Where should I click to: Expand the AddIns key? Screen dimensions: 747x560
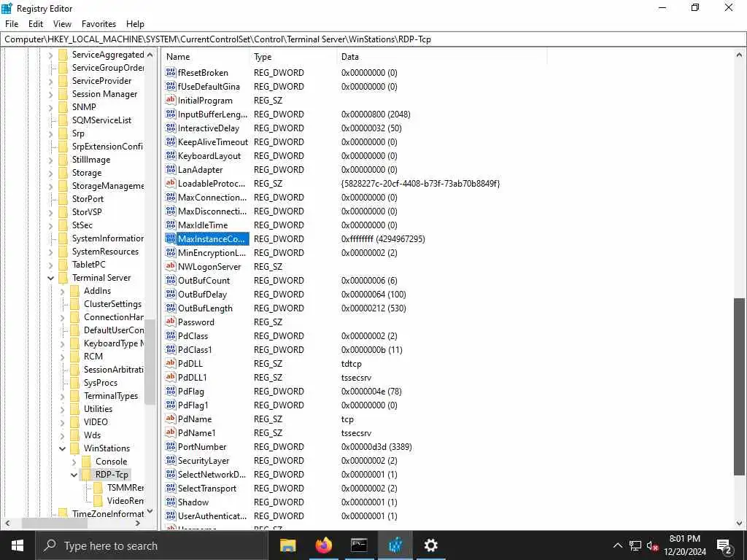pyautogui.click(x=63, y=291)
